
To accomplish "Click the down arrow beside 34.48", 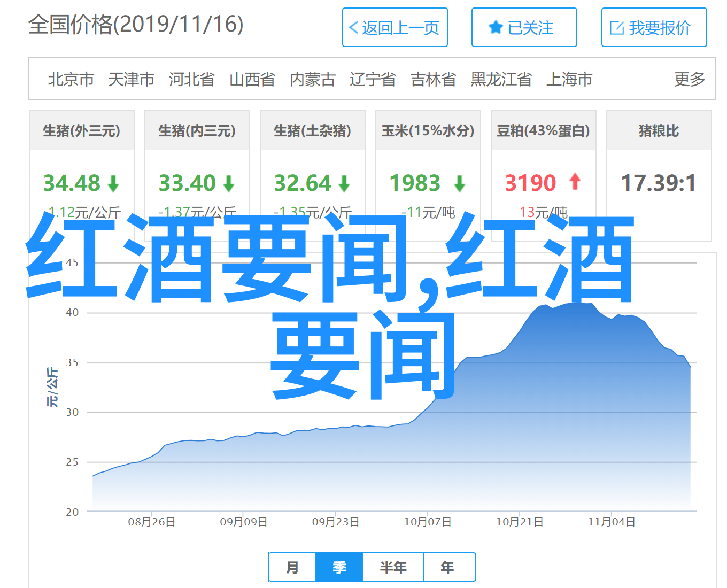I will (x=113, y=184).
